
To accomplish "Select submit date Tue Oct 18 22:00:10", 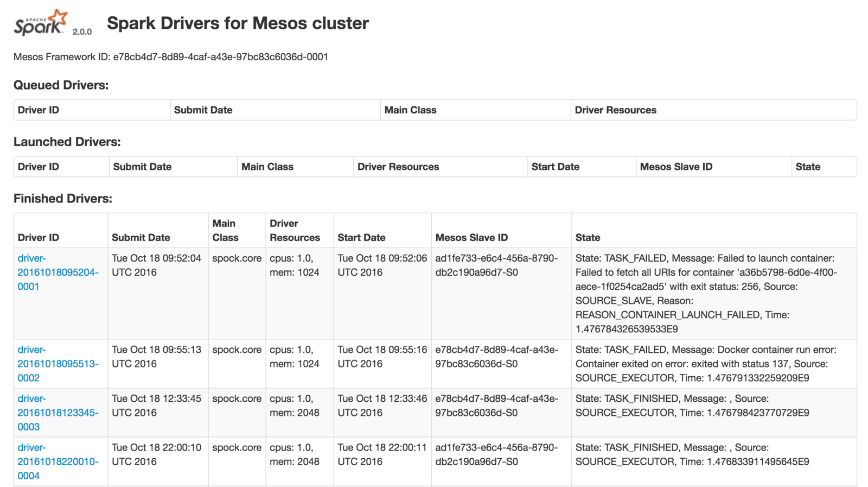I will point(156,454).
